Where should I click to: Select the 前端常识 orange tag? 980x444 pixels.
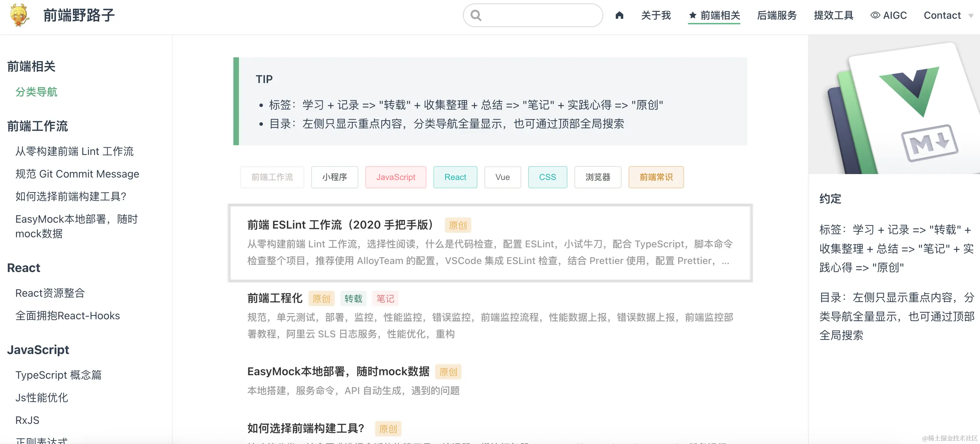click(x=656, y=177)
